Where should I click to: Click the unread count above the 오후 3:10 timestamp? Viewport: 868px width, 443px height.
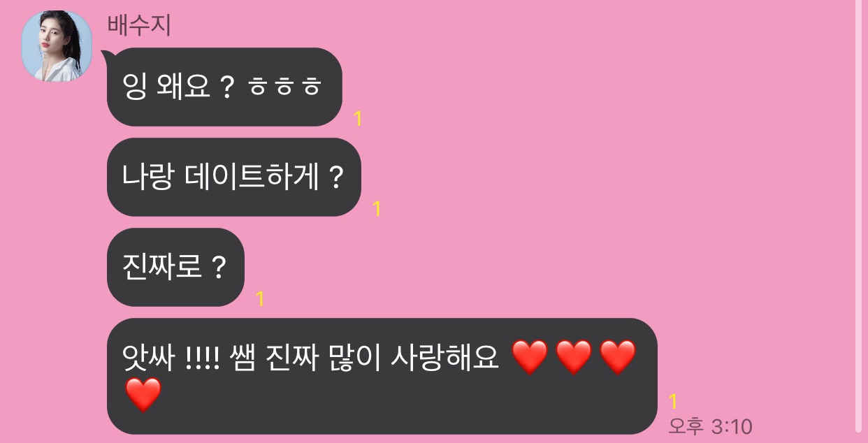tap(673, 402)
